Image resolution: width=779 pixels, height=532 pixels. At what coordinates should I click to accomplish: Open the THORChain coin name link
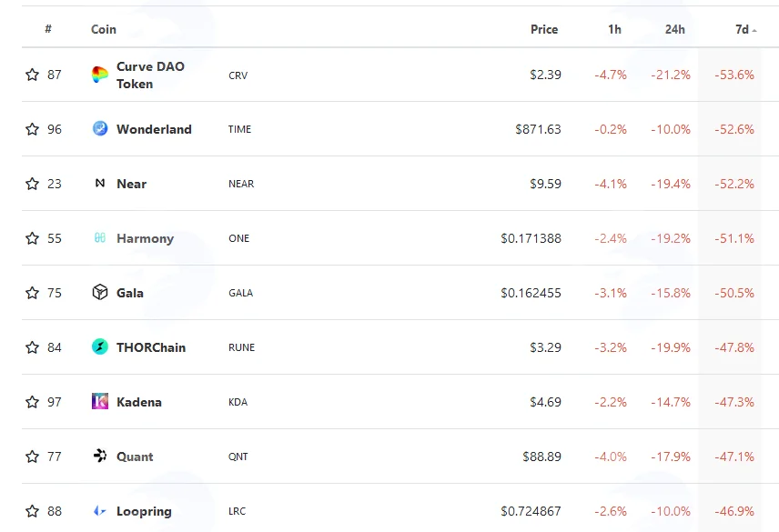(x=151, y=347)
